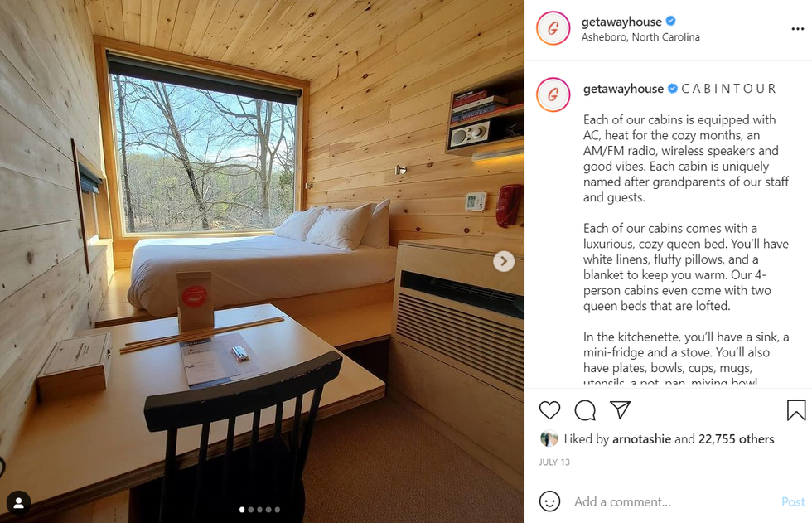View the list of 22,755 others who liked

tap(736, 439)
